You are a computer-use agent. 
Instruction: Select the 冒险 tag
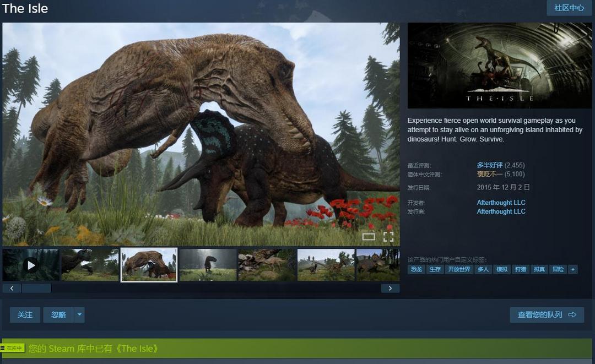coord(558,269)
